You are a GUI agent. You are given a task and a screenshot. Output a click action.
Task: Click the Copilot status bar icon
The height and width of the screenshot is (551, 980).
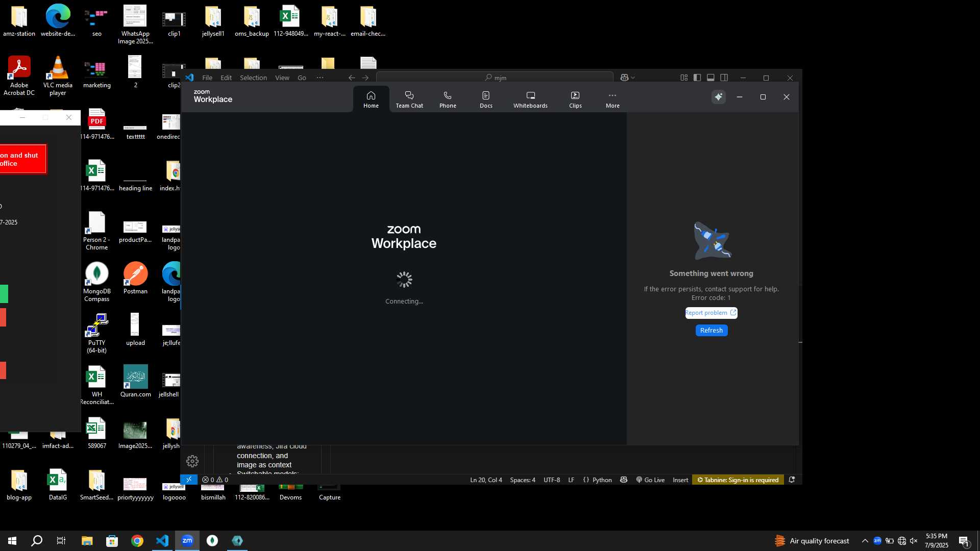[x=624, y=480]
